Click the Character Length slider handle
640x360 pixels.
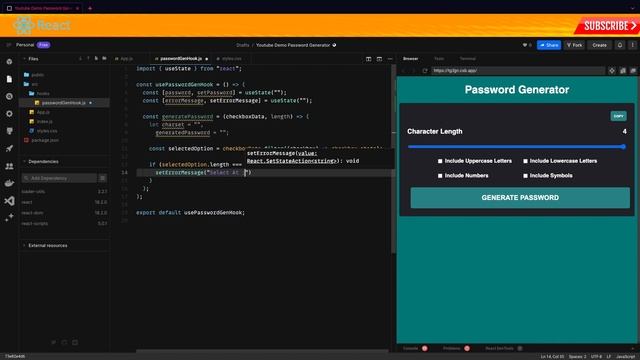coord(623,147)
